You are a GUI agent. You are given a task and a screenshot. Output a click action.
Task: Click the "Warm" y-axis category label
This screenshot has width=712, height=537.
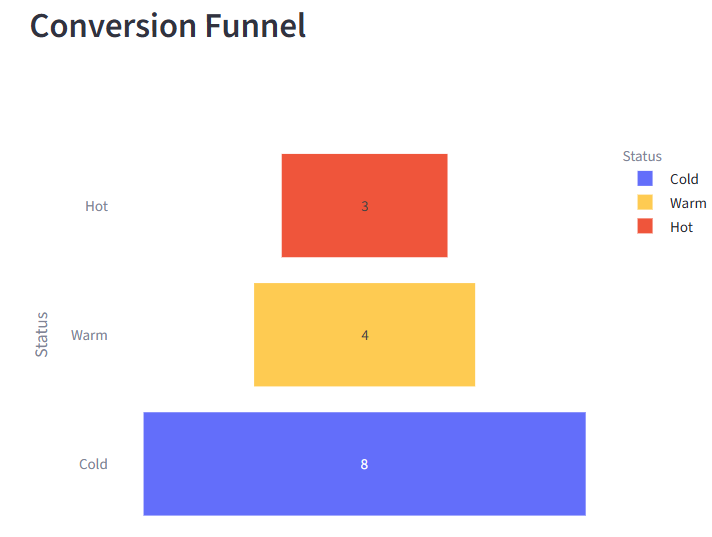[89, 336]
